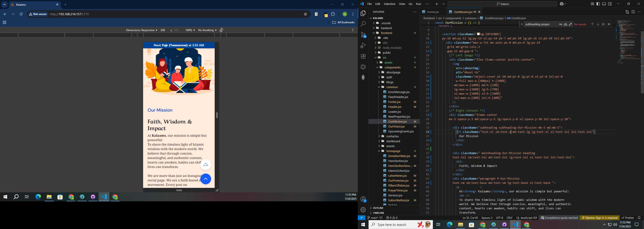Click the viewport width field showing 320
This screenshot has width=644, height=229.
pyautogui.click(x=163, y=30)
